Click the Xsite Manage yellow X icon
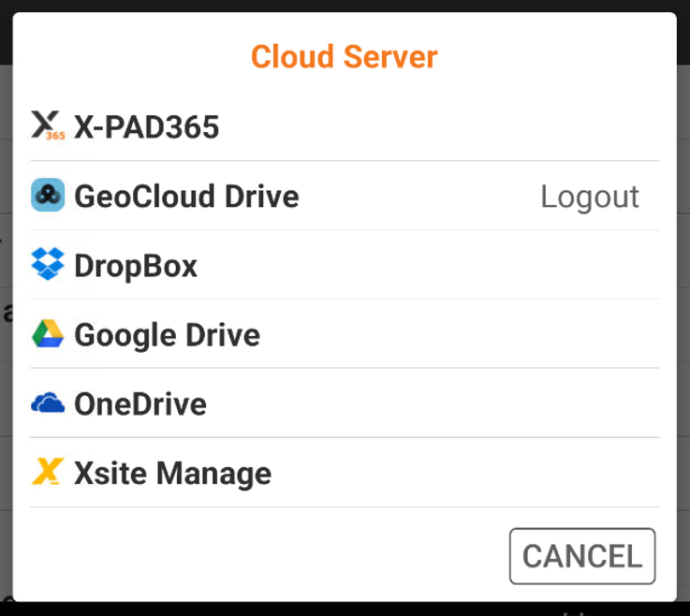This screenshot has height=616, width=690. (x=48, y=473)
